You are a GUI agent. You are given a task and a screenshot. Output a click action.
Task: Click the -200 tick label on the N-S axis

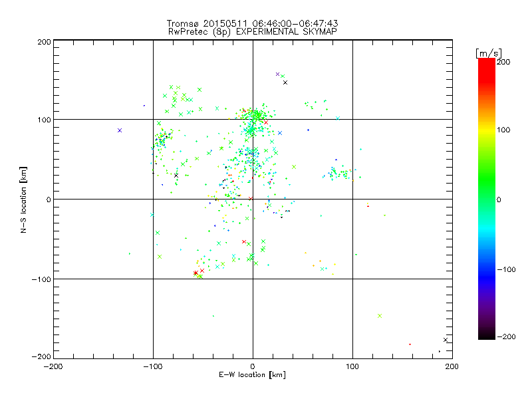coord(41,356)
